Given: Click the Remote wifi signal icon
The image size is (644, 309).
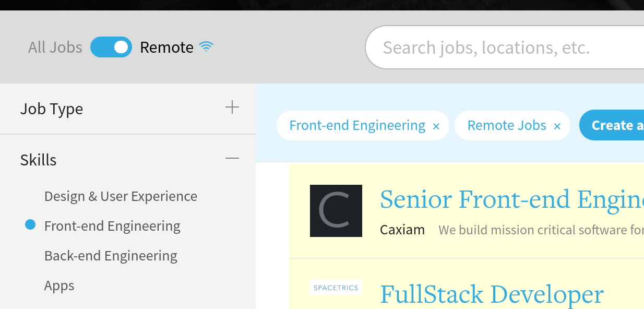Looking at the screenshot, I should pyautogui.click(x=207, y=47).
